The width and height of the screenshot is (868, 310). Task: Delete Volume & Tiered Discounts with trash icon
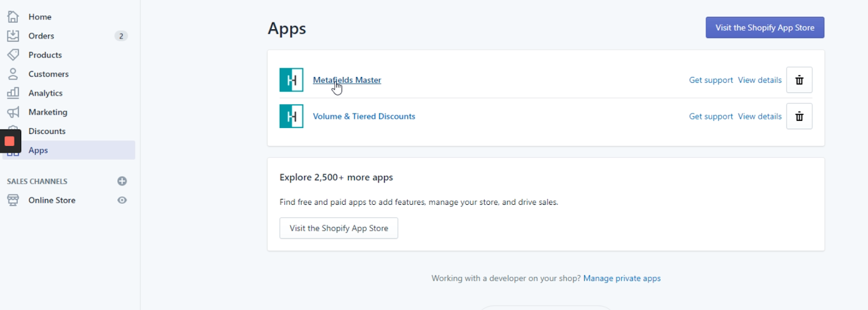pyautogui.click(x=799, y=116)
